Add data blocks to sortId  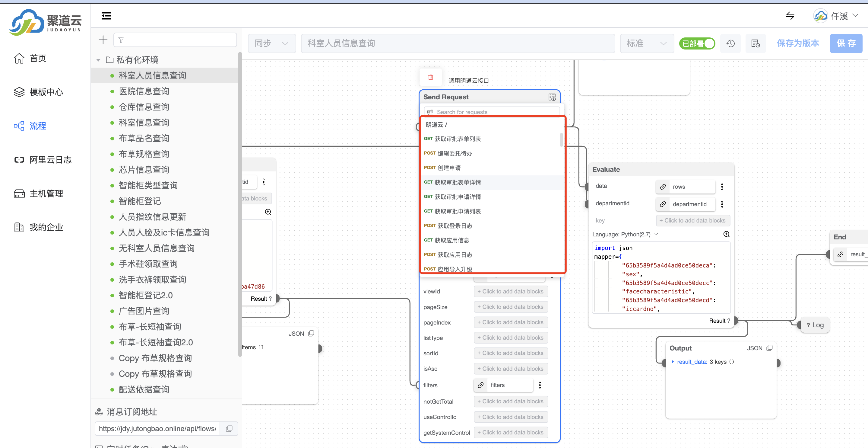tap(511, 353)
